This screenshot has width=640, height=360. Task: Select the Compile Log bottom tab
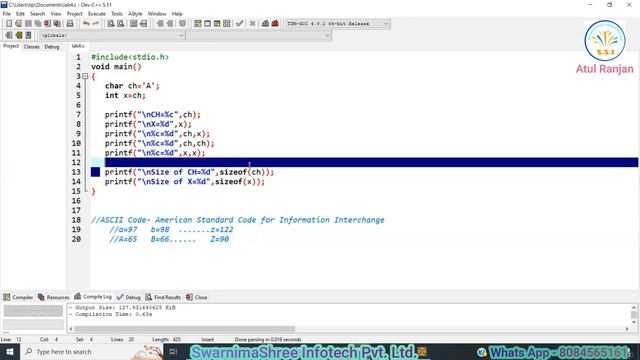(x=93, y=297)
